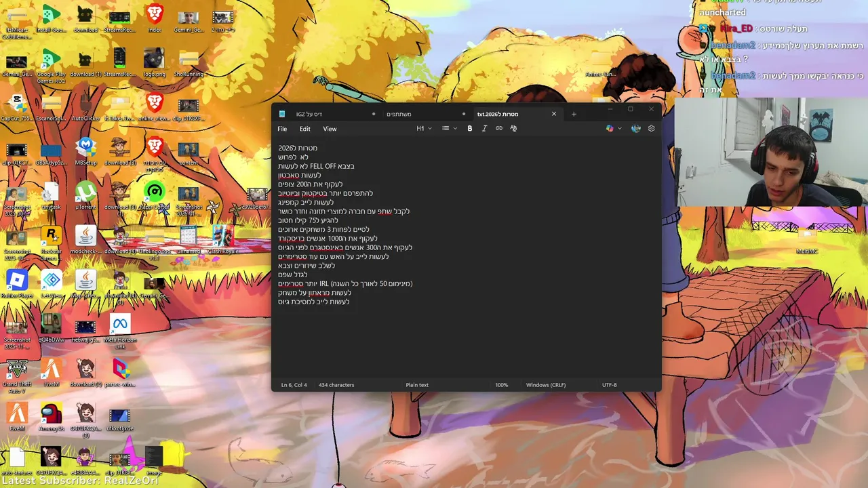Select the 'Install-Goo...' Google Play icon
The image size is (868, 488).
[x=51, y=18]
